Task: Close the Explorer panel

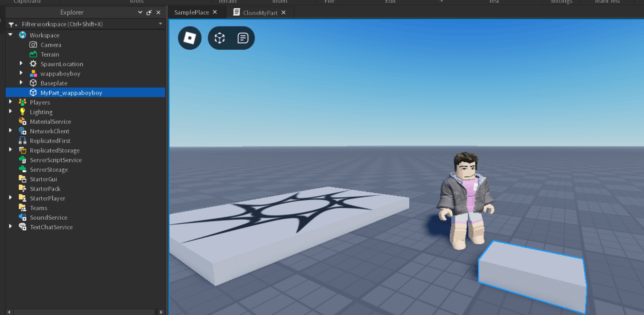Action: (x=158, y=12)
